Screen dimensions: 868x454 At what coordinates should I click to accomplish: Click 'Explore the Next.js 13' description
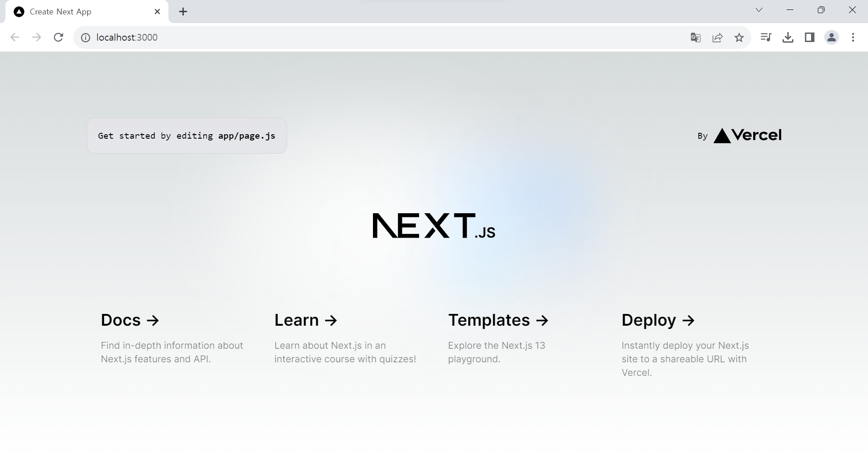(496, 346)
